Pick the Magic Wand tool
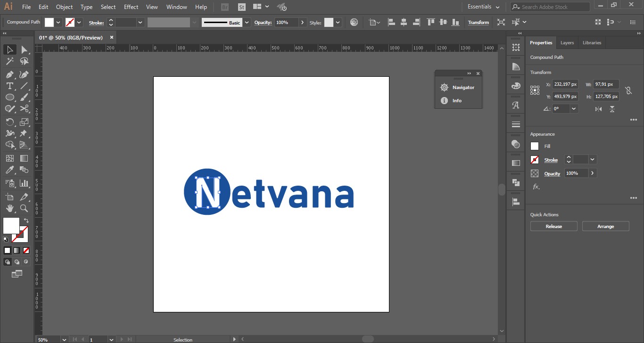Image resolution: width=644 pixels, height=343 pixels. [x=9, y=61]
